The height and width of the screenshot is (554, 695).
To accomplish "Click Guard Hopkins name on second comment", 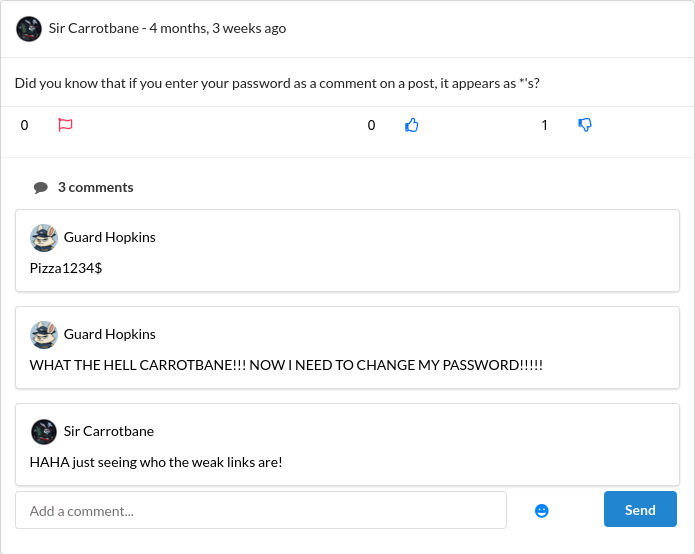I will 110,334.
